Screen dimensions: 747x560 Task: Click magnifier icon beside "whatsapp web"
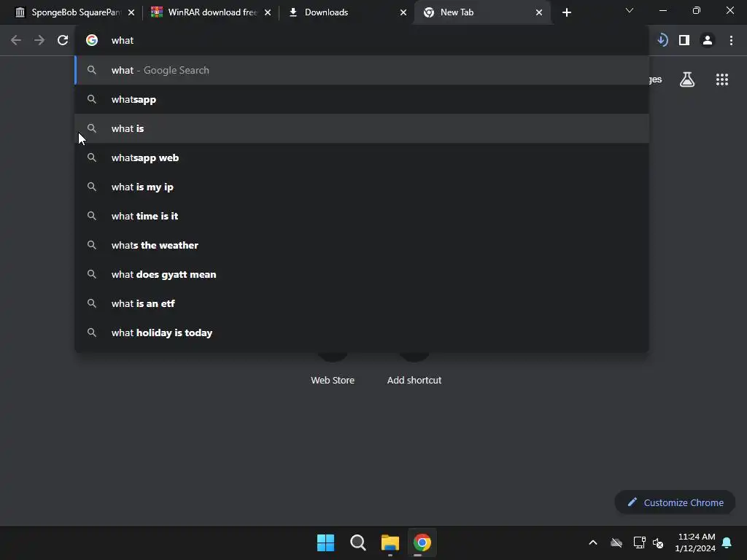coord(92,157)
